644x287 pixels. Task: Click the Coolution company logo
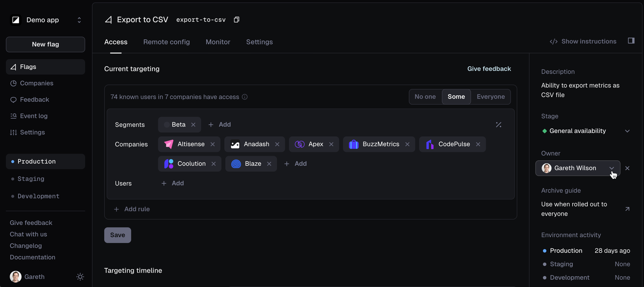coord(169,164)
